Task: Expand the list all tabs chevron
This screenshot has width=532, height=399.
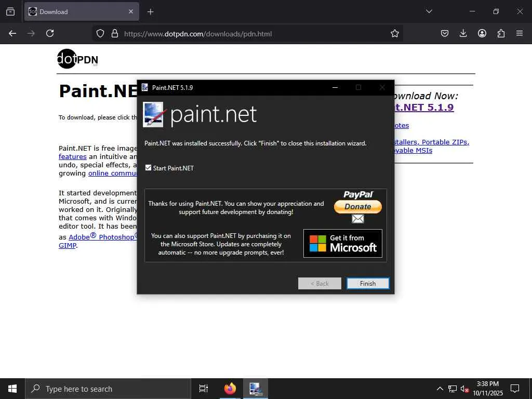Action: pos(429,11)
